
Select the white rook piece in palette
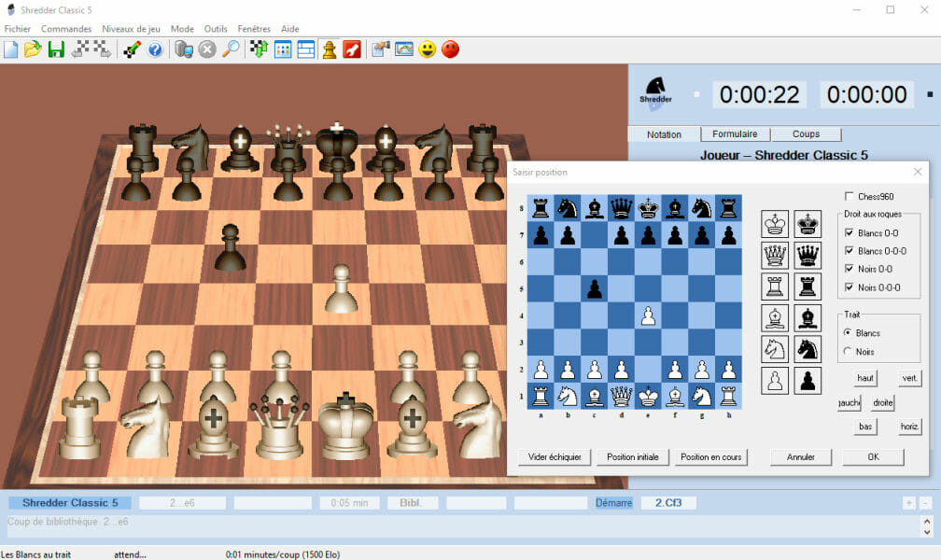tap(775, 287)
